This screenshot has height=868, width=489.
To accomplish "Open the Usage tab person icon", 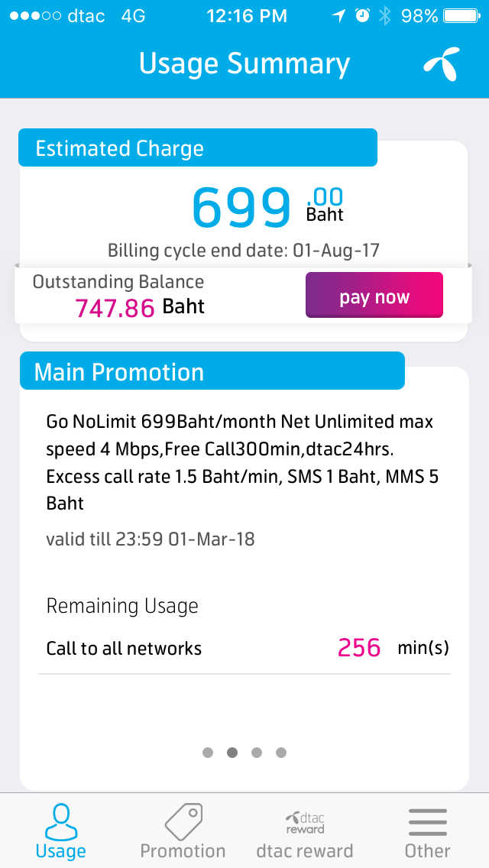I will (60, 822).
